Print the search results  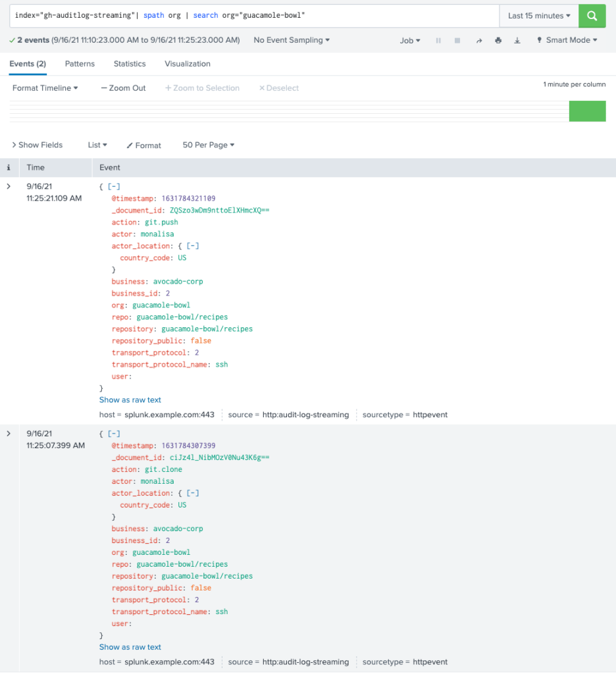point(498,40)
